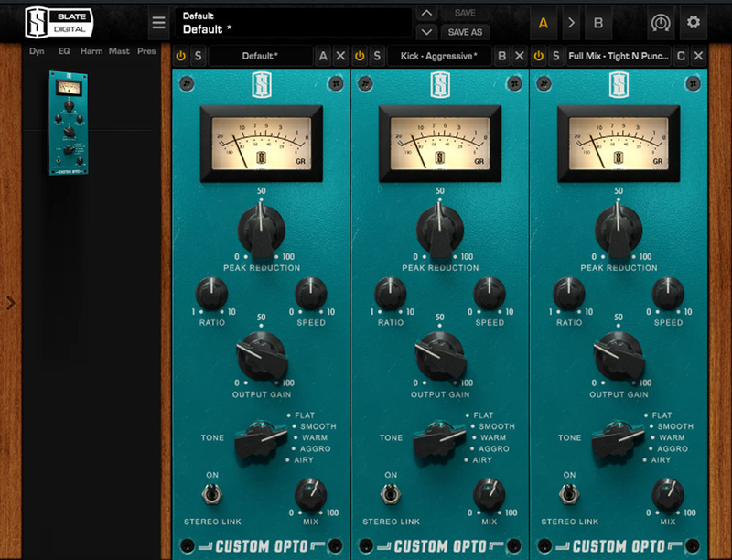Click the SAVE AS button

tap(465, 32)
